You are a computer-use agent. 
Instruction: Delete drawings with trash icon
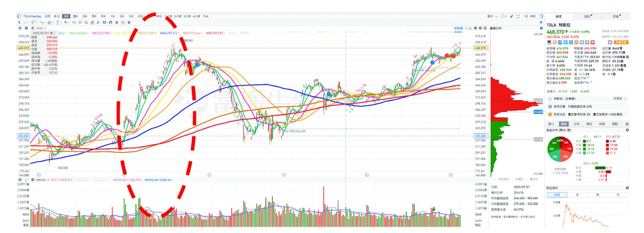click(117, 23)
